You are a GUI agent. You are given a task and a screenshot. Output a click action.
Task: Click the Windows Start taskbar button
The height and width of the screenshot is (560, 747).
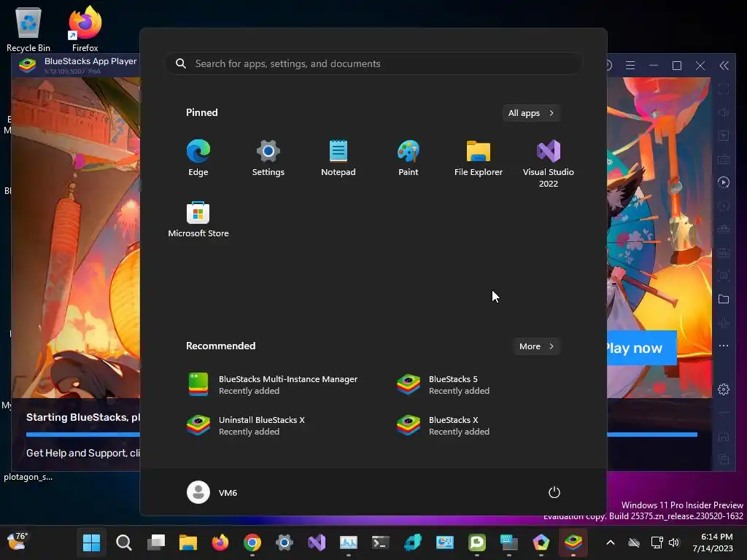[x=91, y=542]
